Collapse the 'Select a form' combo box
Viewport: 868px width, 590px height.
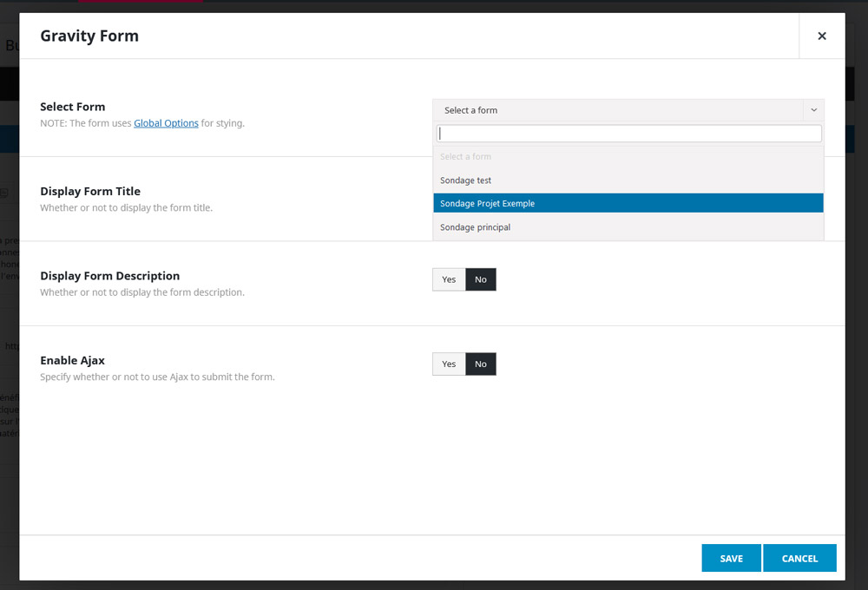click(x=620, y=110)
